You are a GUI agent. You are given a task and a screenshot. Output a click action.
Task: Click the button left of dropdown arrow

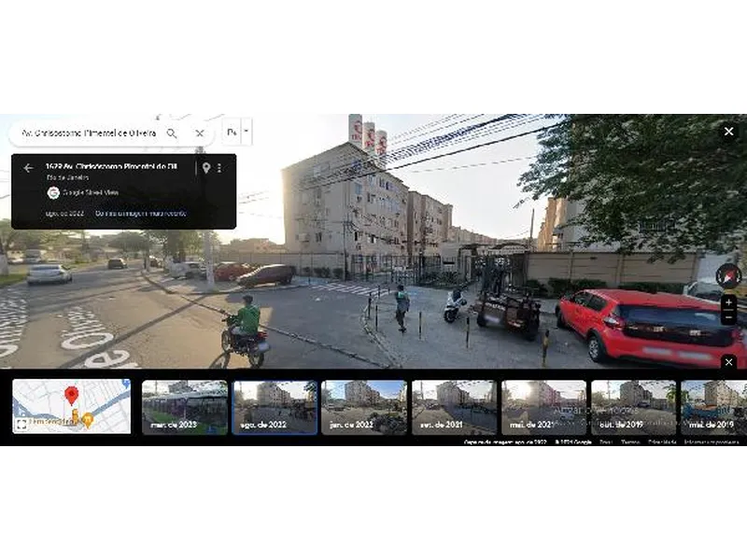click(231, 132)
